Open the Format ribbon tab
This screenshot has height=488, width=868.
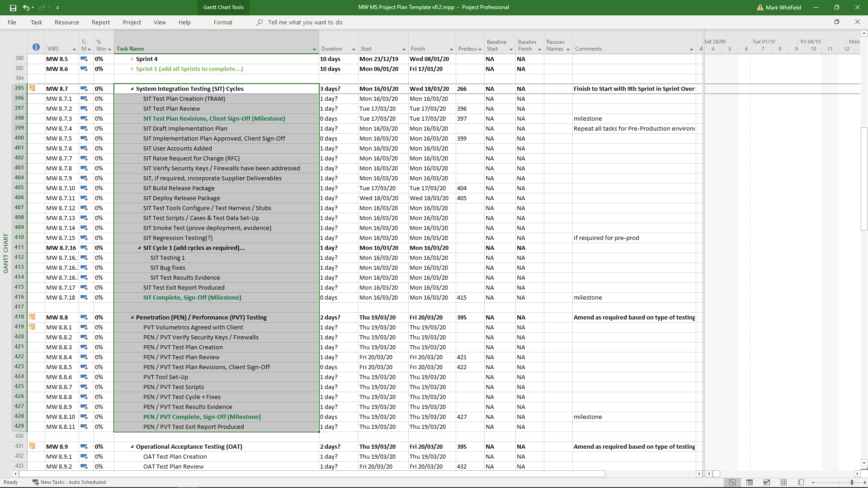pos(223,22)
